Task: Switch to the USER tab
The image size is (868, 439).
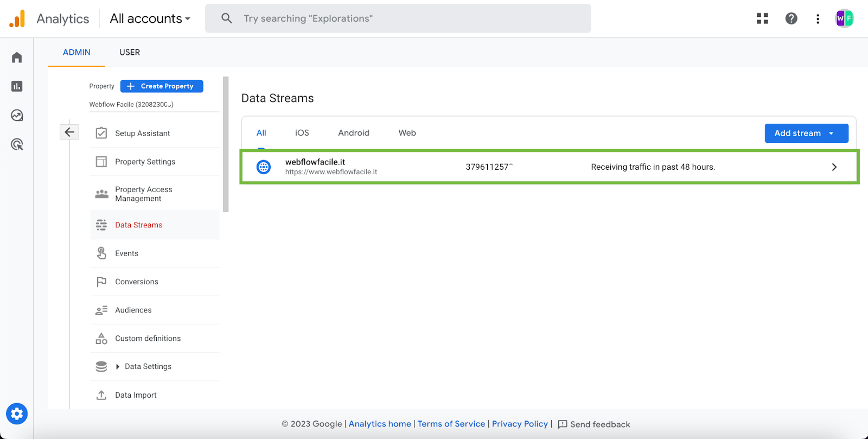Action: [130, 53]
